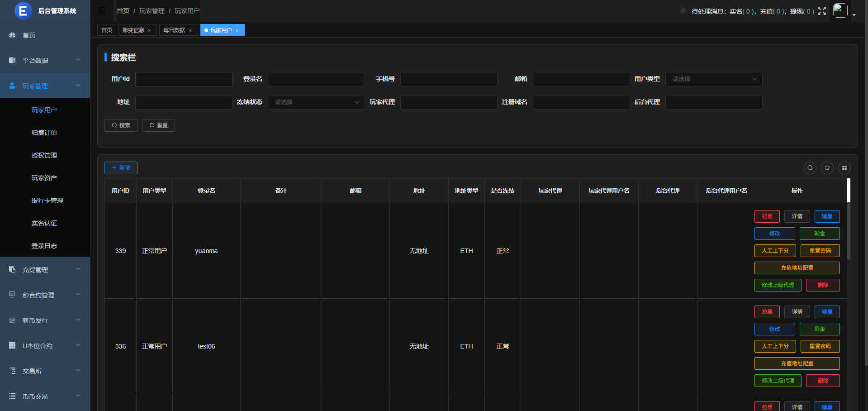Click the E logo in sidebar
The height and width of the screenshot is (411, 868).
23,11
